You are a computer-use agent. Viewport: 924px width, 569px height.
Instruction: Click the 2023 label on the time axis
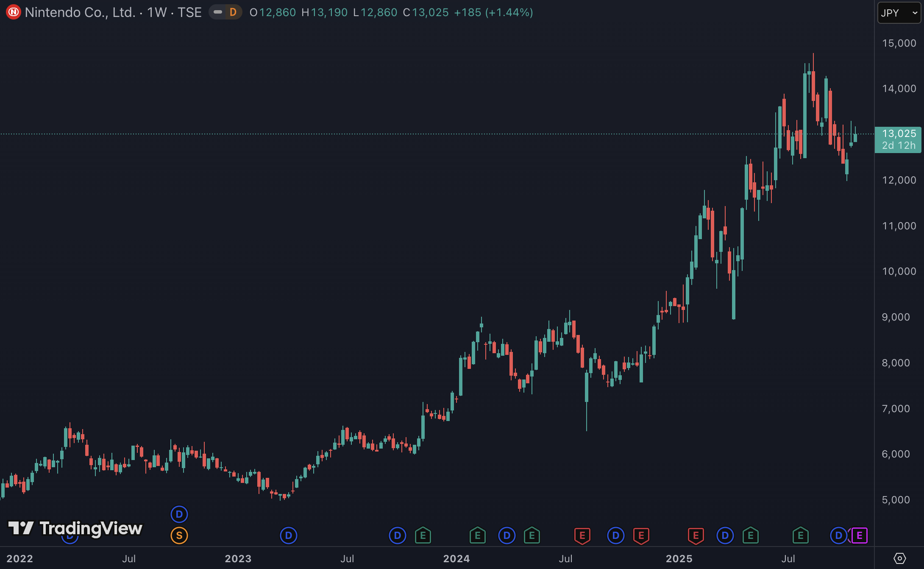[x=238, y=559]
